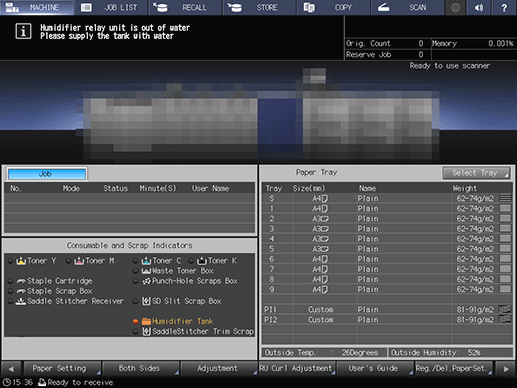Click tray 1 paper level indicator
Screen dimensions: 517x388
point(505,208)
